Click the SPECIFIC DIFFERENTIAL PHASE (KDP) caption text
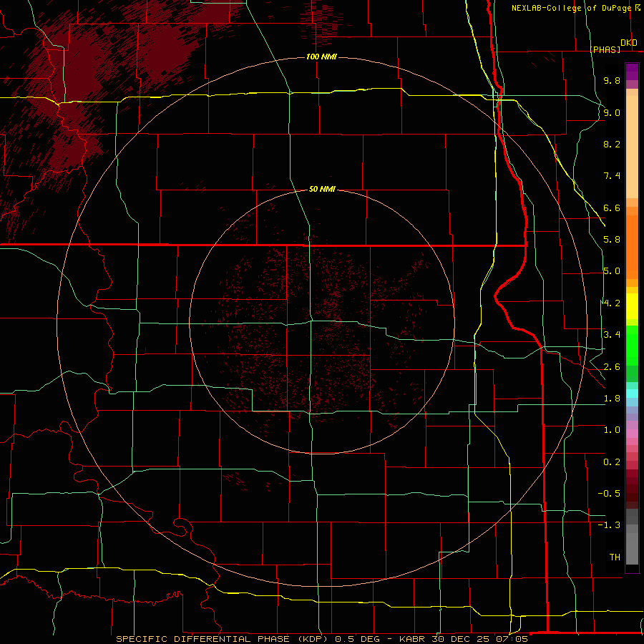Image resolution: width=644 pixels, height=644 pixels. pos(224,639)
